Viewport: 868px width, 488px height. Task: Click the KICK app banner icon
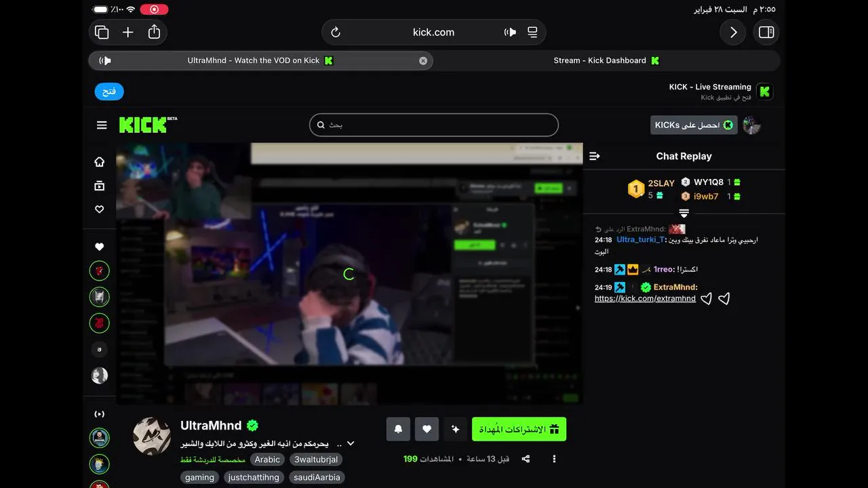[764, 91]
